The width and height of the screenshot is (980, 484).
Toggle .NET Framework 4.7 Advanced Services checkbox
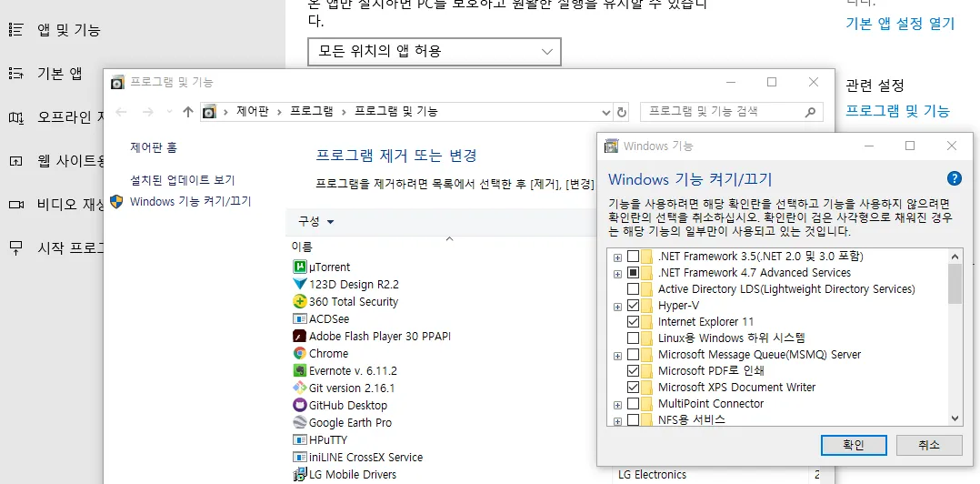[633, 273]
